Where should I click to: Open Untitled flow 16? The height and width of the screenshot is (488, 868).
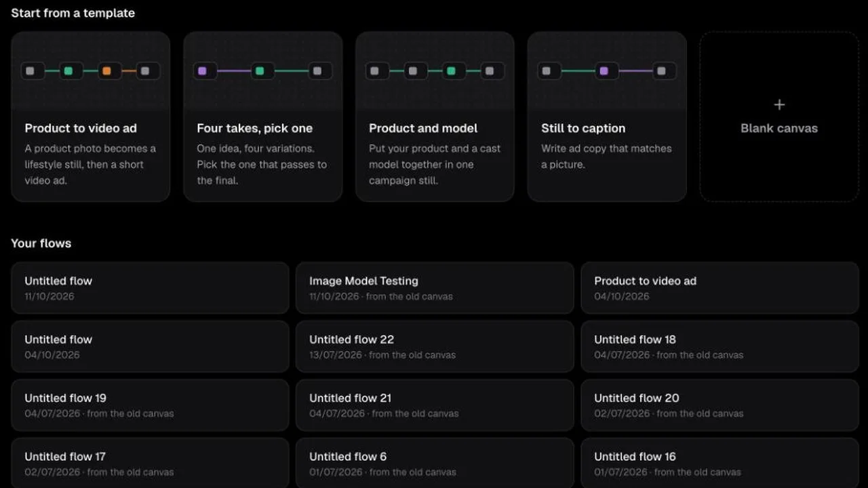point(719,463)
